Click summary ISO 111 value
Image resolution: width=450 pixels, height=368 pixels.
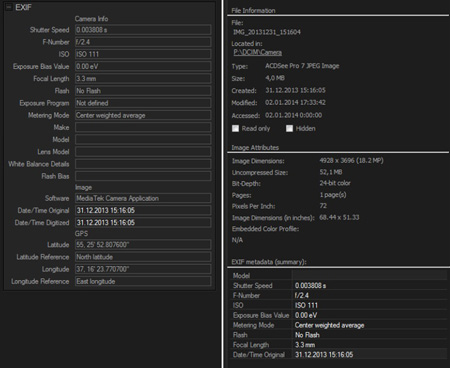coord(306,305)
